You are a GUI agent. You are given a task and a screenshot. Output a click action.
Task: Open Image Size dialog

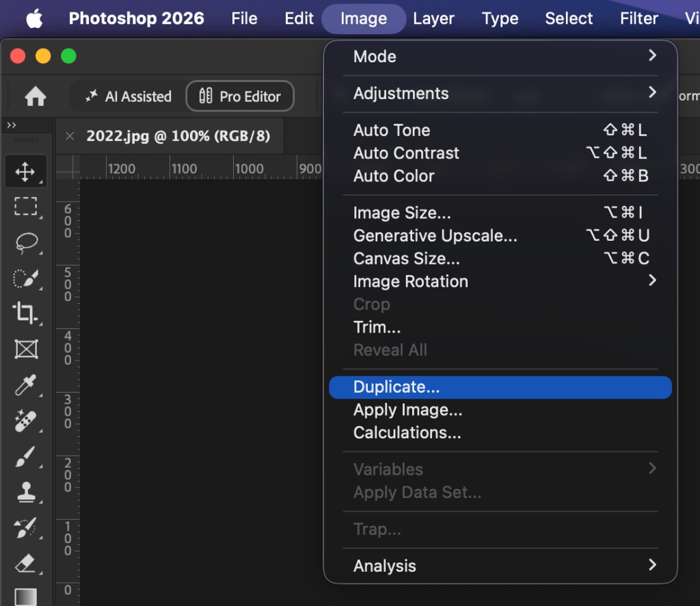[500, 213]
